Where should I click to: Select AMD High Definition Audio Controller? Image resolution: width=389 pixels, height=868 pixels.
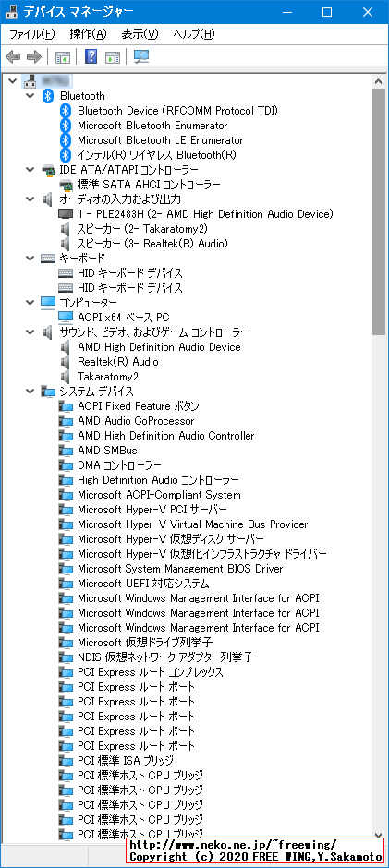coord(166,436)
